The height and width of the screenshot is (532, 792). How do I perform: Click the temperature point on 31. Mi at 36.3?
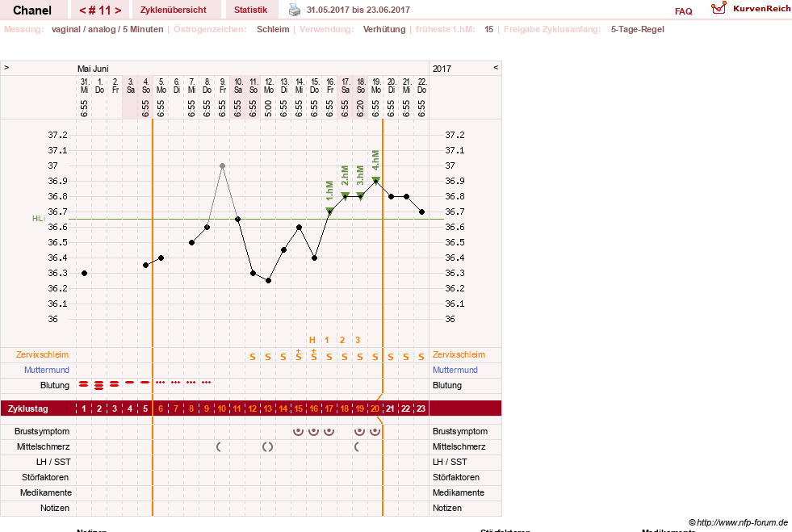84,273
